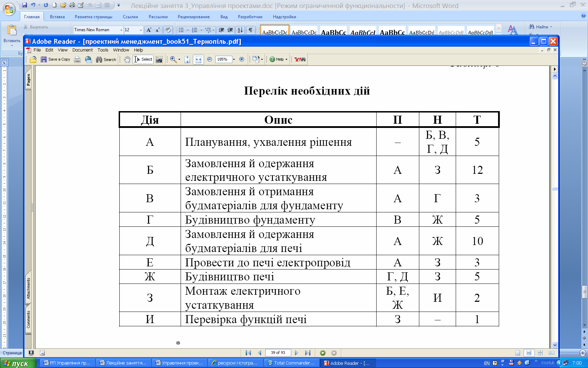Jump to the last PDF page

308,353
